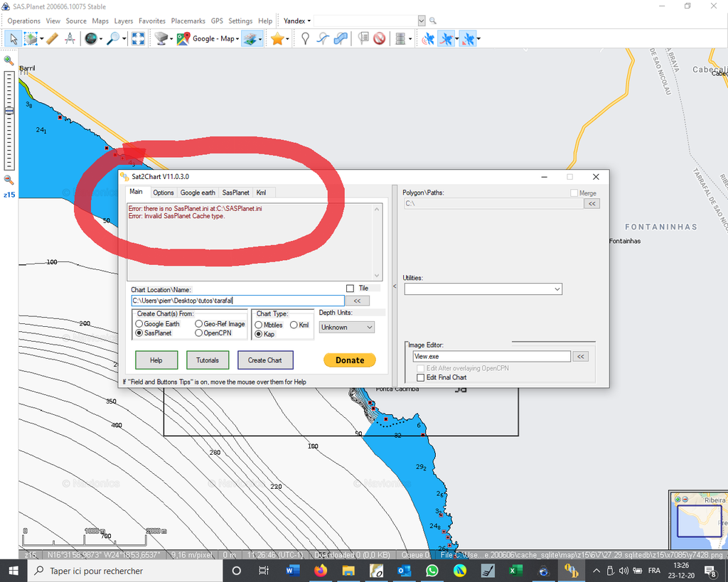Add a new placemark pin
The height and width of the screenshot is (582, 728).
(x=305, y=39)
